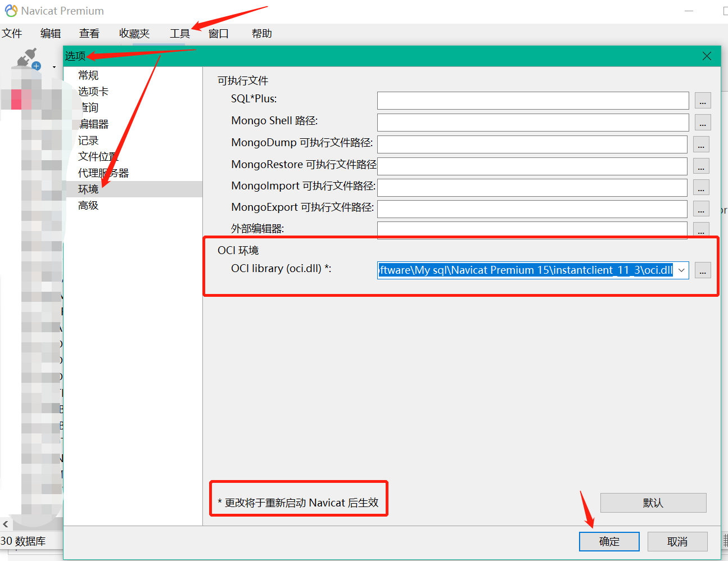The image size is (728, 561).
Task: Open the 窗口 menu
Action: [x=219, y=34]
